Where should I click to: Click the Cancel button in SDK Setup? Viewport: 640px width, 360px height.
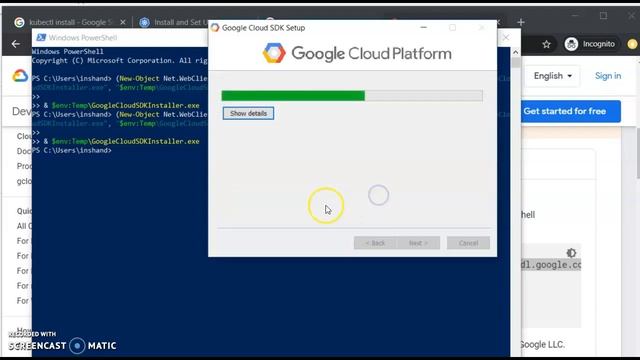pos(468,243)
